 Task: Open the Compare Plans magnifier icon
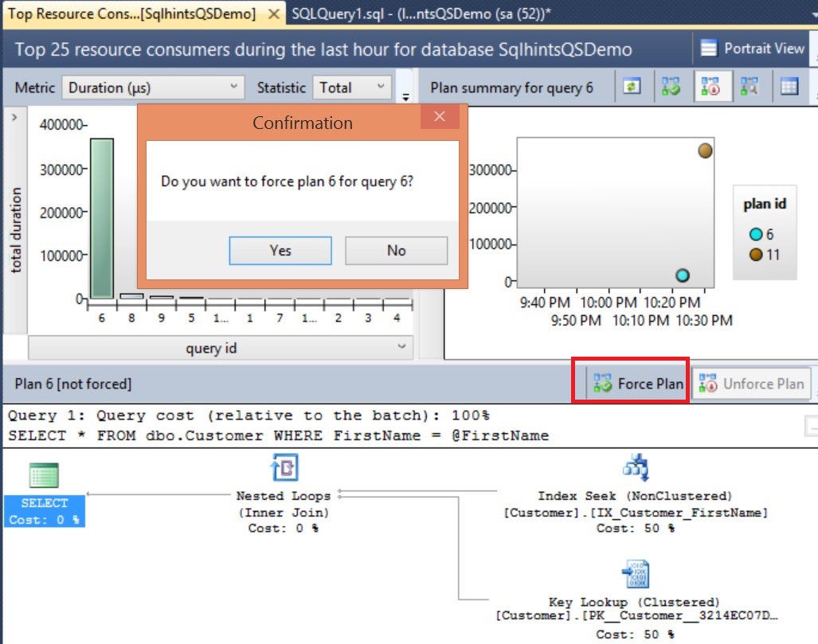(x=749, y=86)
